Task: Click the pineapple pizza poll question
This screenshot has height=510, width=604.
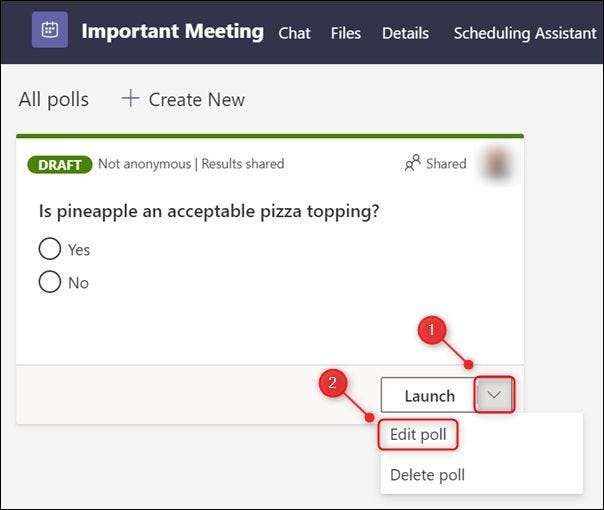Action: coord(208,212)
